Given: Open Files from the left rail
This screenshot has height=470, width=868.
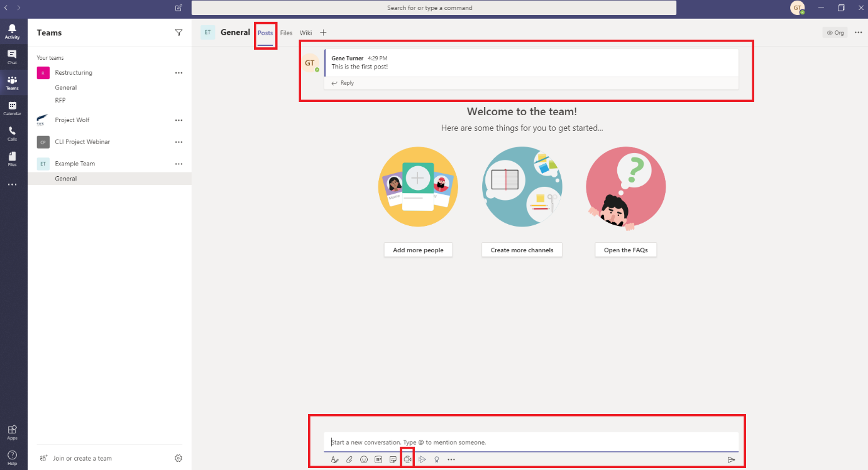Looking at the screenshot, I should coord(12,159).
